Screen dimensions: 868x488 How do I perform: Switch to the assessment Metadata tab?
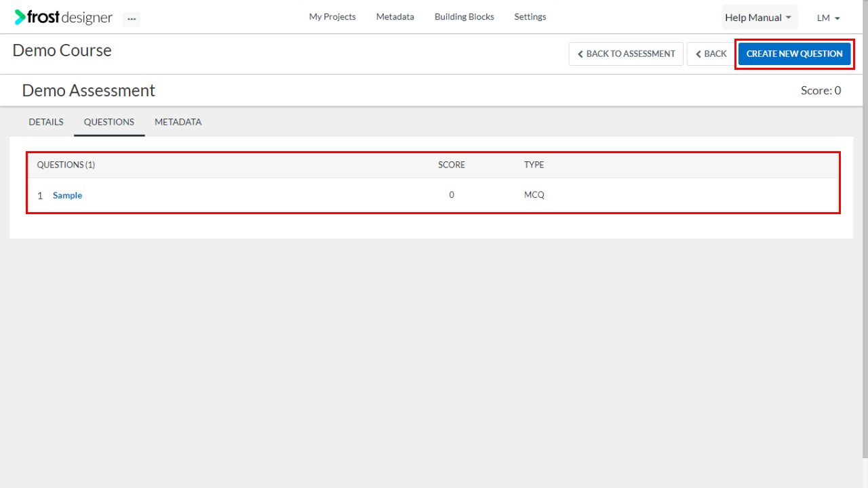[x=178, y=122]
